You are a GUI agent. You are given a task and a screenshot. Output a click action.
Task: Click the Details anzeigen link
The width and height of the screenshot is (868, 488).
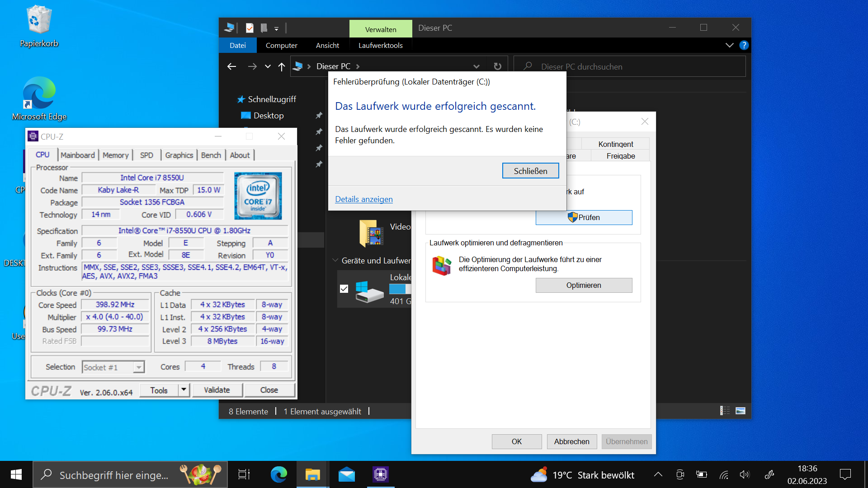(x=364, y=199)
